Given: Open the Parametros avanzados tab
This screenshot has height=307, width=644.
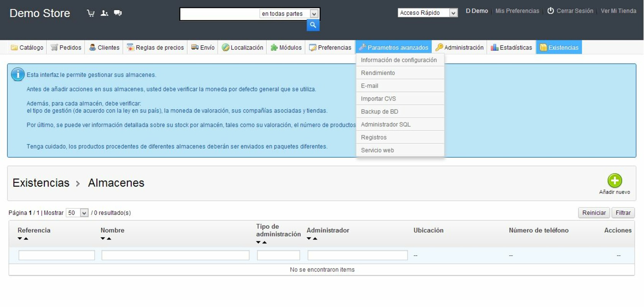Looking at the screenshot, I should 393,47.
